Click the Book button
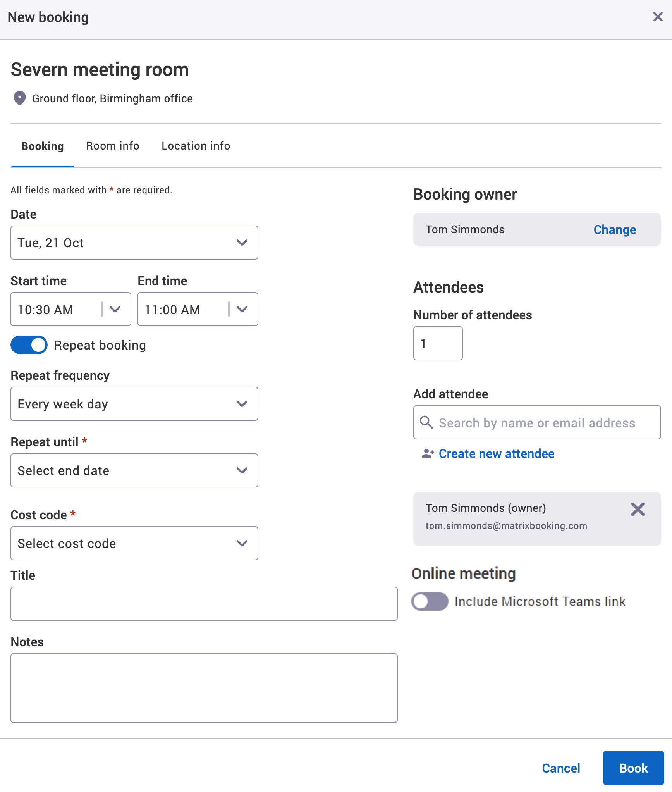The image size is (672, 792). pos(633,768)
